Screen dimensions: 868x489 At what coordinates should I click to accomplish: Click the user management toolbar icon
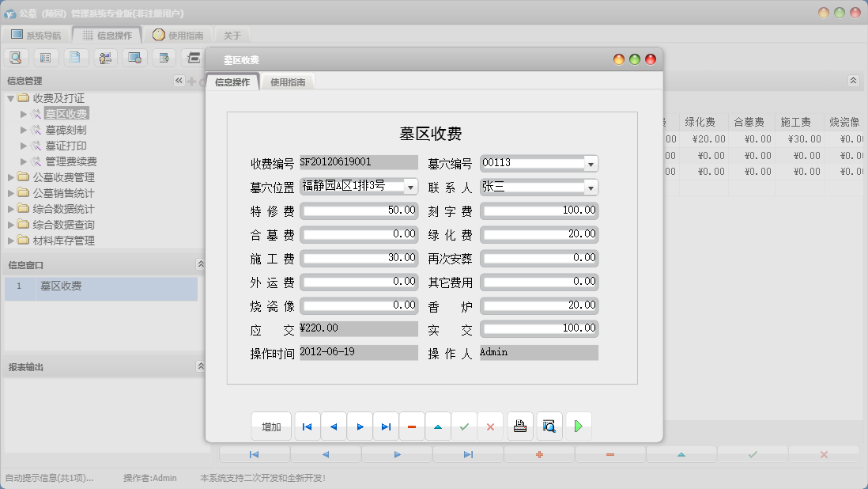tap(105, 57)
